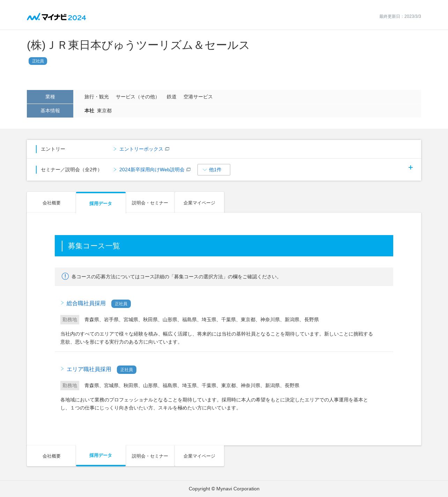Click chevron arrow before エリア職社員採用
This screenshot has width=448, height=497.
coord(62,369)
